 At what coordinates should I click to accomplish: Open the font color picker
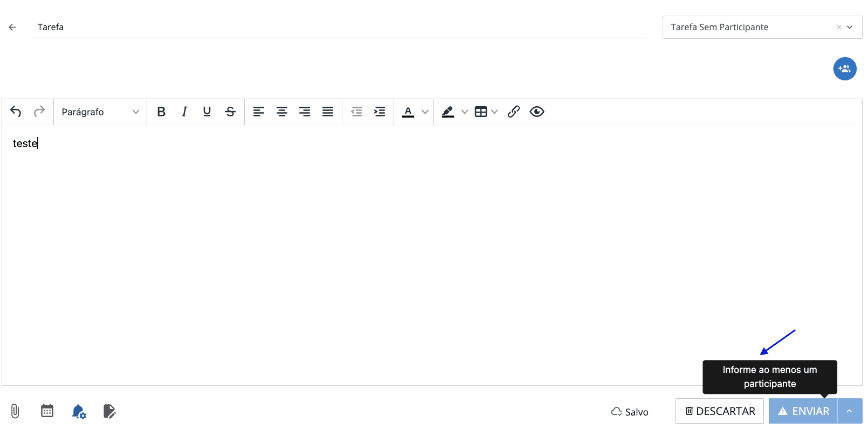pyautogui.click(x=408, y=112)
